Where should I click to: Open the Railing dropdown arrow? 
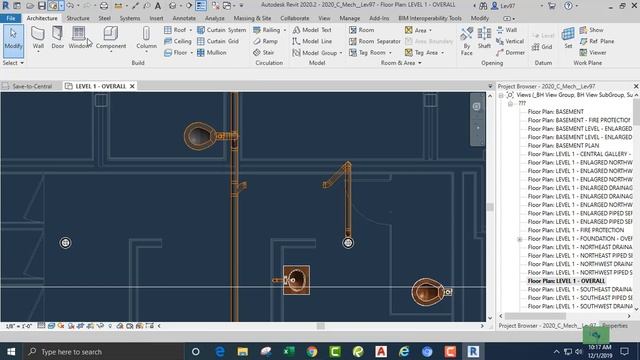284,30
